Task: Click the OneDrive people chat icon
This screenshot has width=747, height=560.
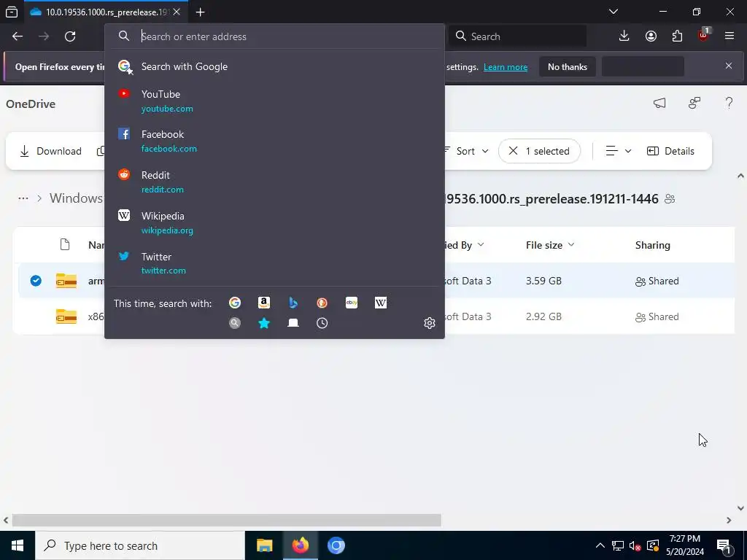Action: 694,103
